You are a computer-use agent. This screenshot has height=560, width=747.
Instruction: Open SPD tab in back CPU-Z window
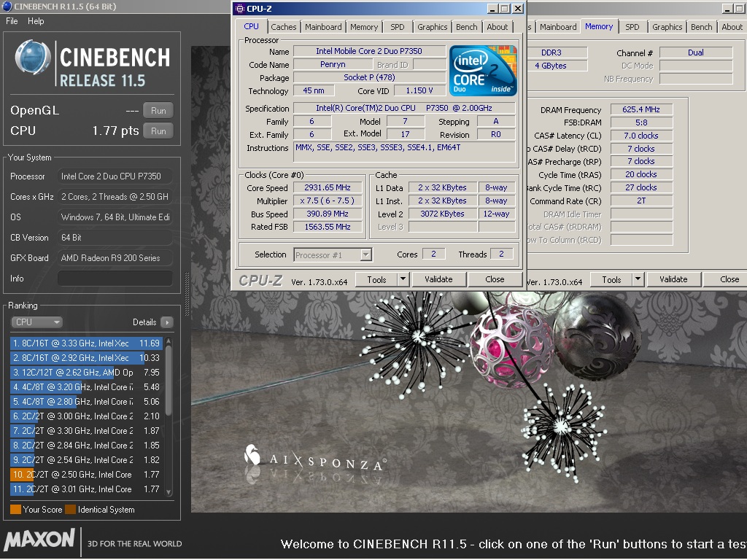[x=632, y=27]
